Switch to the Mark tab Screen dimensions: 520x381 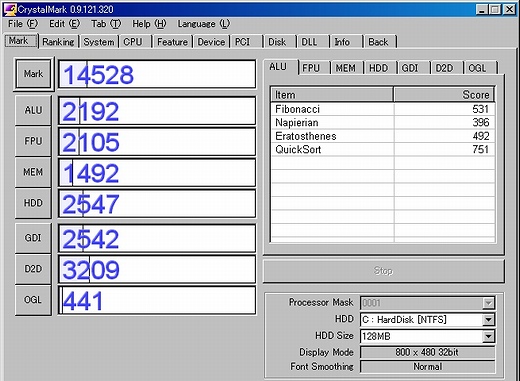(21, 41)
